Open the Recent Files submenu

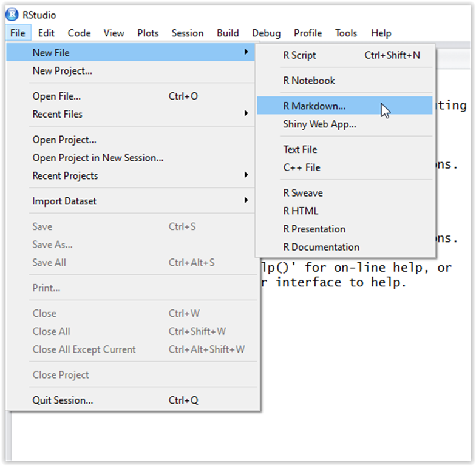130,114
